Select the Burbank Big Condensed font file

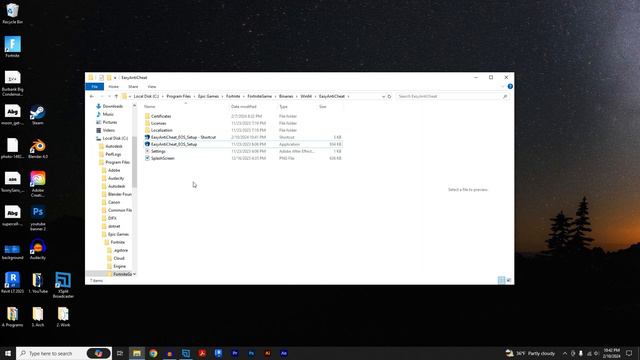pyautogui.click(x=12, y=83)
